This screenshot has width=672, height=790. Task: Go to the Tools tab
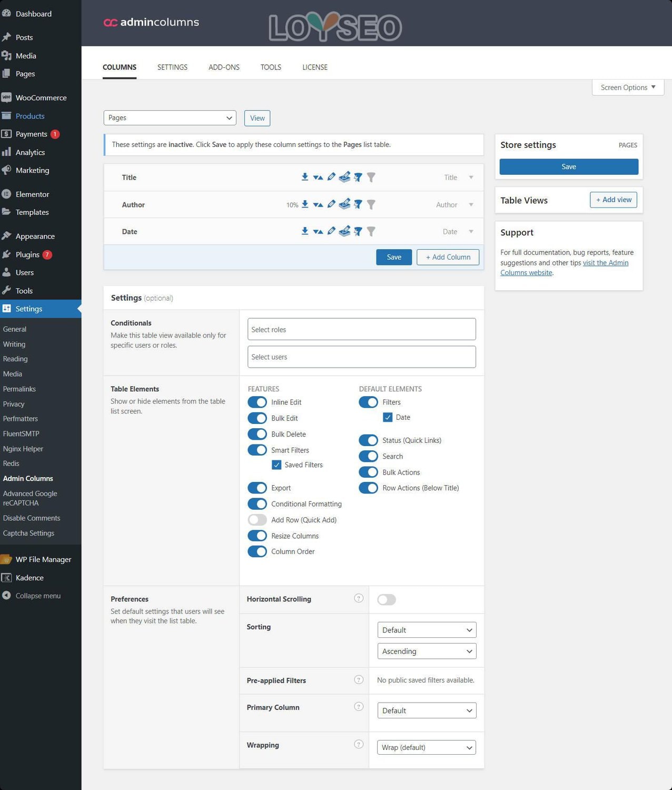click(271, 67)
